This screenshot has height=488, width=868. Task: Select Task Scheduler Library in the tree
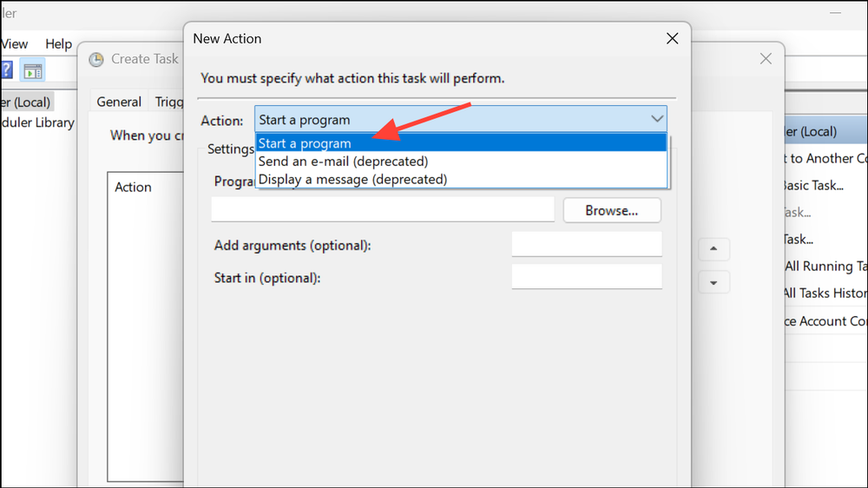coord(39,122)
